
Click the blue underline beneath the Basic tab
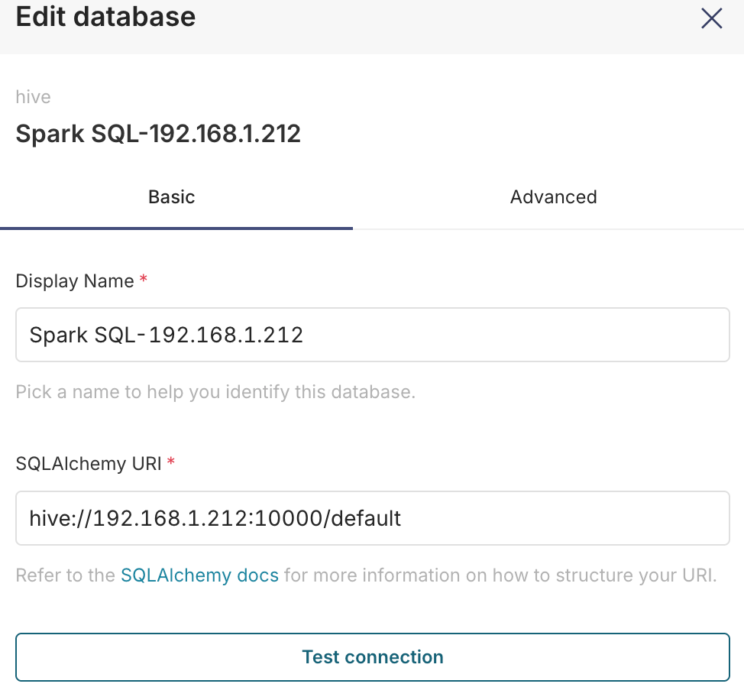(x=176, y=228)
